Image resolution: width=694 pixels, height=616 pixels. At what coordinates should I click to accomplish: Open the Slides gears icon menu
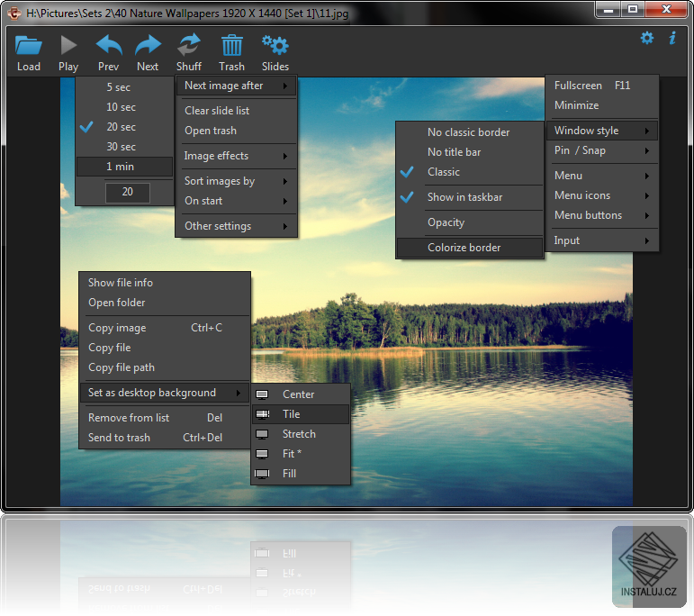(x=275, y=45)
